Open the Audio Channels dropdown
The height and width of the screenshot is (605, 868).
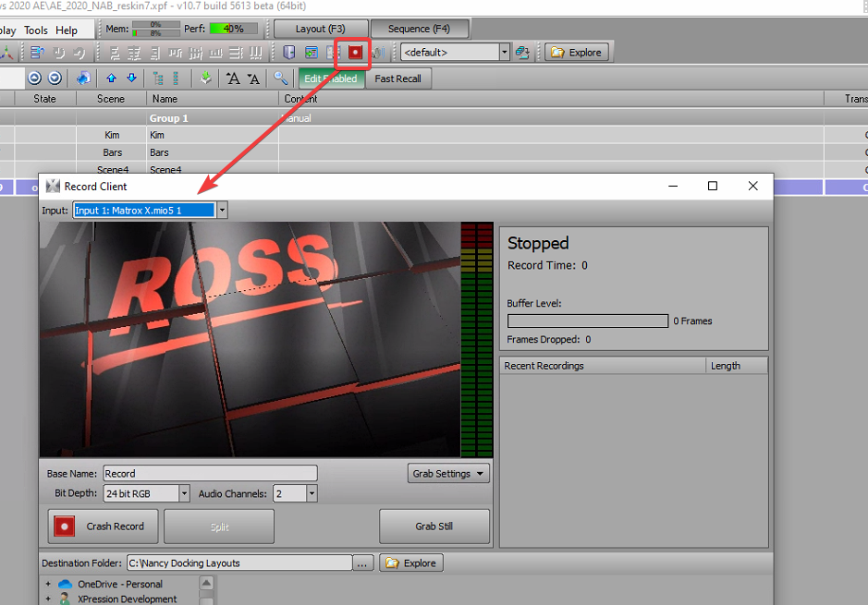312,493
